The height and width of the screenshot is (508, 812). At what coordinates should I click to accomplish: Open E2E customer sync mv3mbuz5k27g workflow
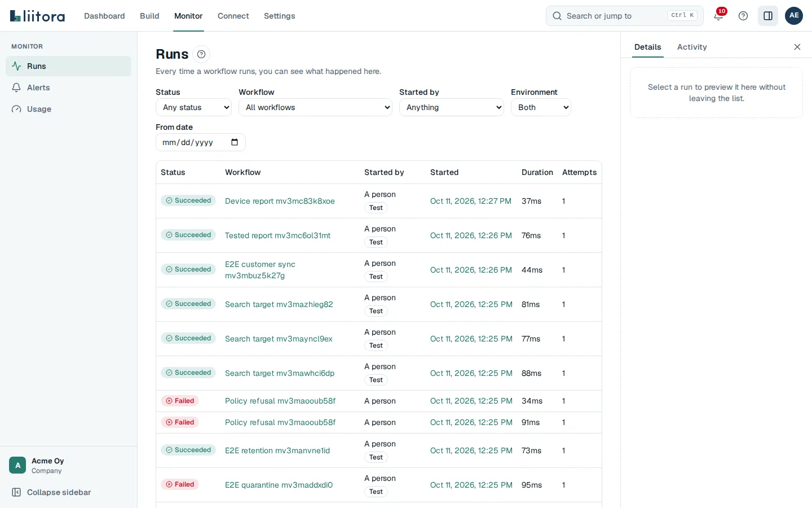[x=260, y=270]
